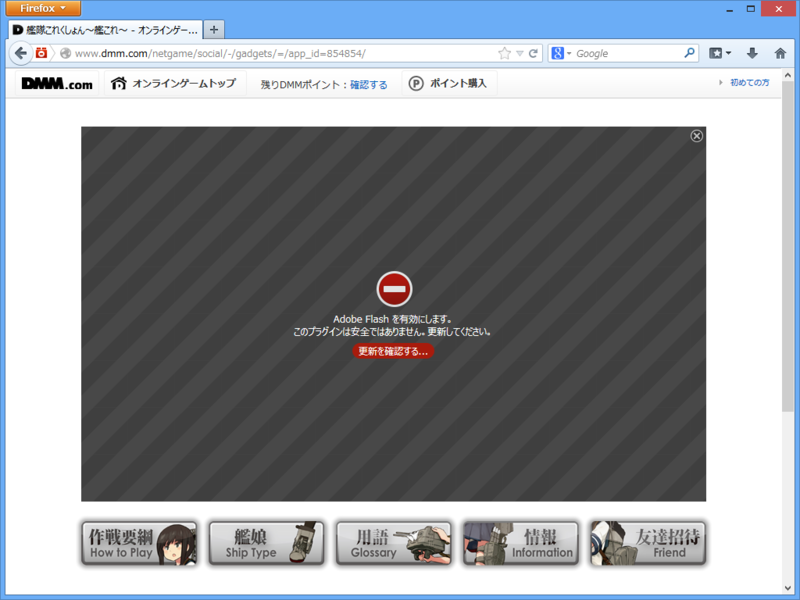Click into the Google search box
The image size is (800, 600).
(628, 54)
